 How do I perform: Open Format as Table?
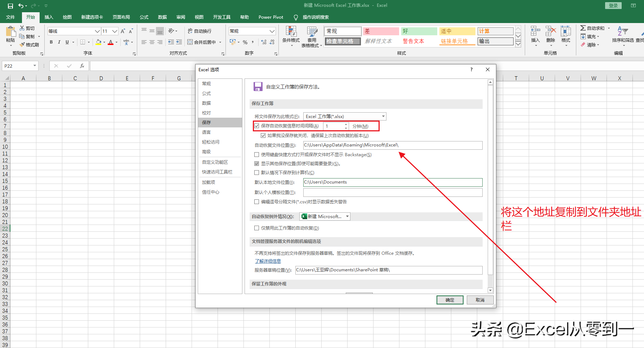coord(312,36)
